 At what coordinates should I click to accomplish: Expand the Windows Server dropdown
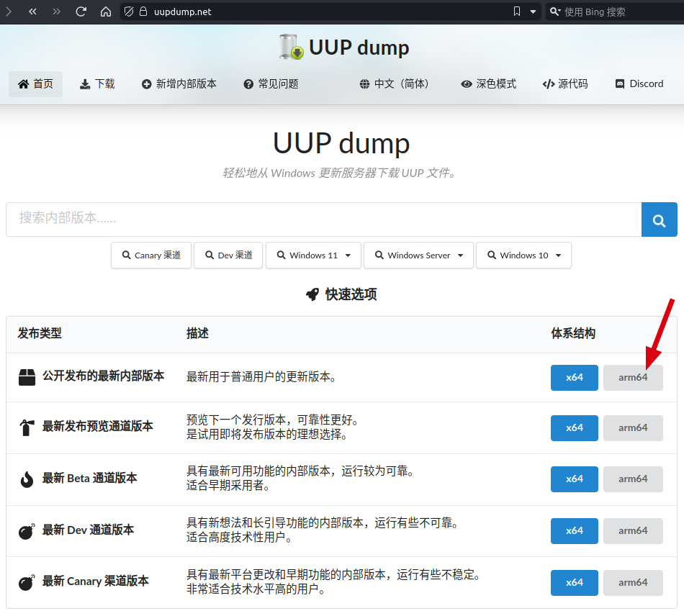coord(418,255)
